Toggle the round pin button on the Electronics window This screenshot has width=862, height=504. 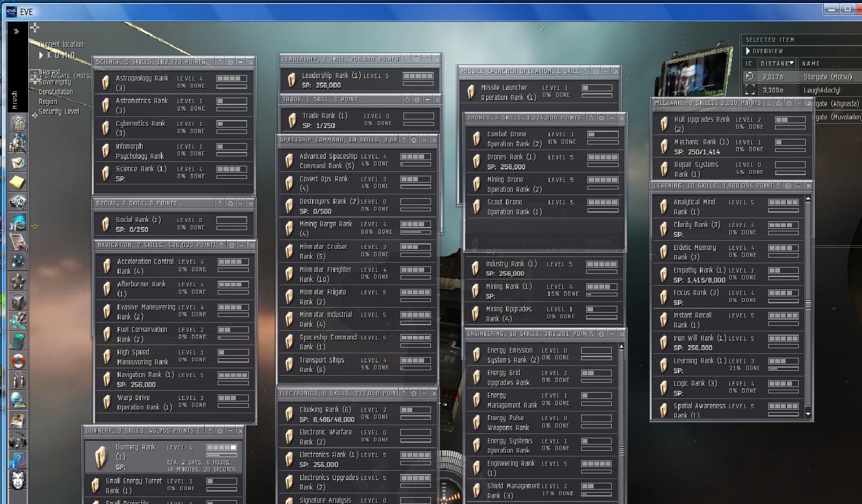point(413,393)
